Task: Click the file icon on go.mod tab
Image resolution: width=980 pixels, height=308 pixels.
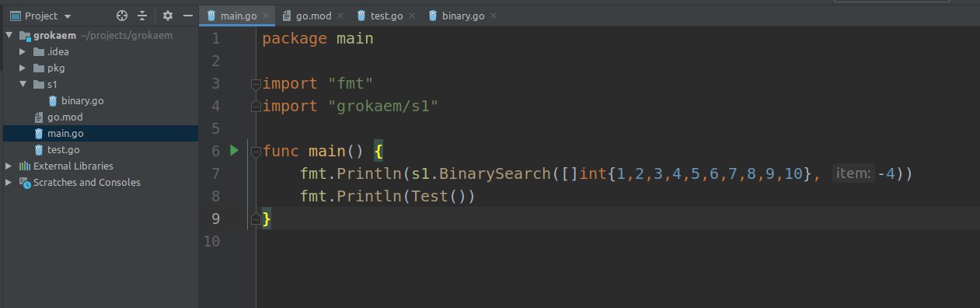Action: tap(287, 16)
